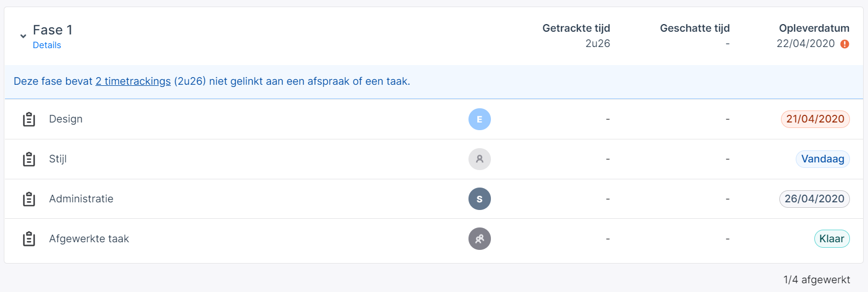Click the green Klaar status badge
Screen dimensions: 868x292
(x=832, y=239)
